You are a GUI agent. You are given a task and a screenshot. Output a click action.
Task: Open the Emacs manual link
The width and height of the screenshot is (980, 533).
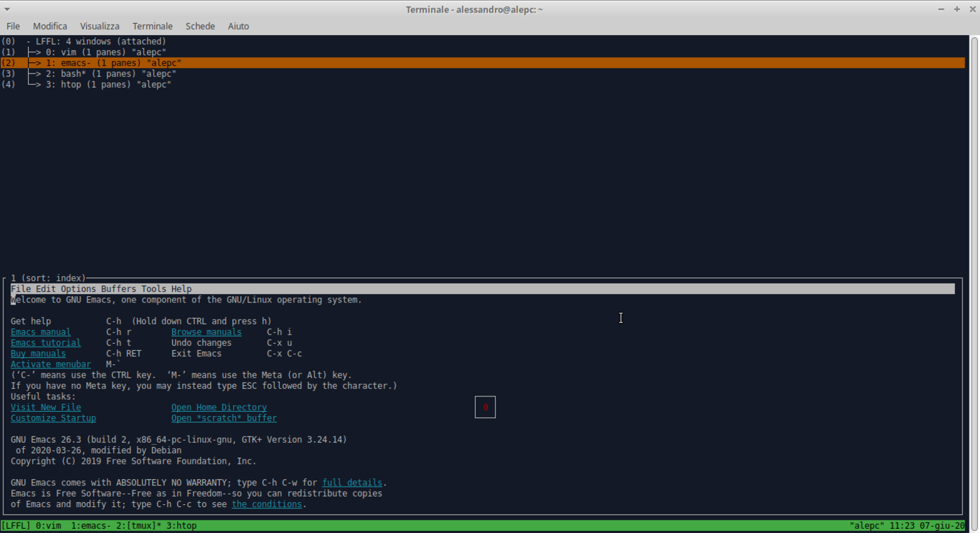point(41,332)
